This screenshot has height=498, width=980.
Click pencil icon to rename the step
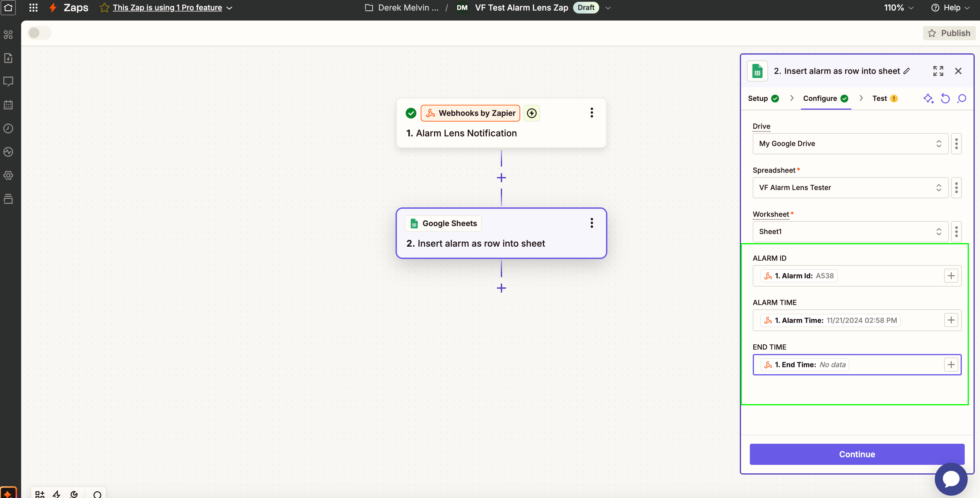coord(907,71)
